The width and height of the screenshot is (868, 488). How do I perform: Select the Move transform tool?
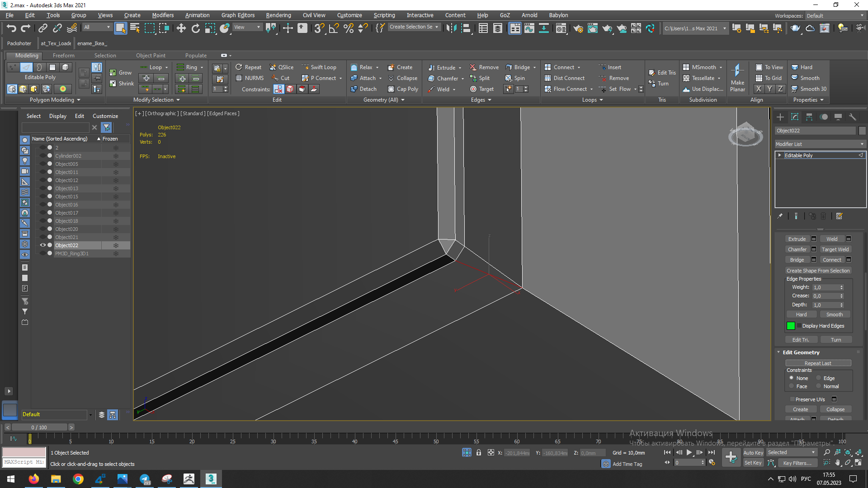tap(181, 28)
